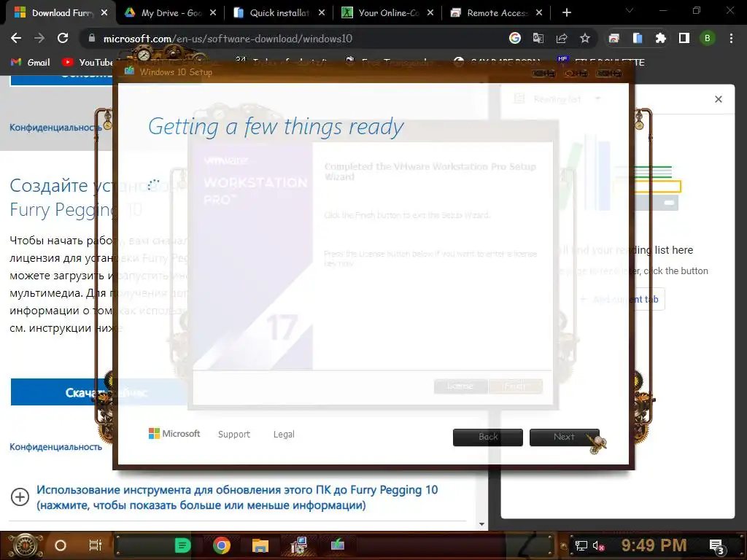Bookmark this page with the star
747x560 pixels.
click(585, 38)
